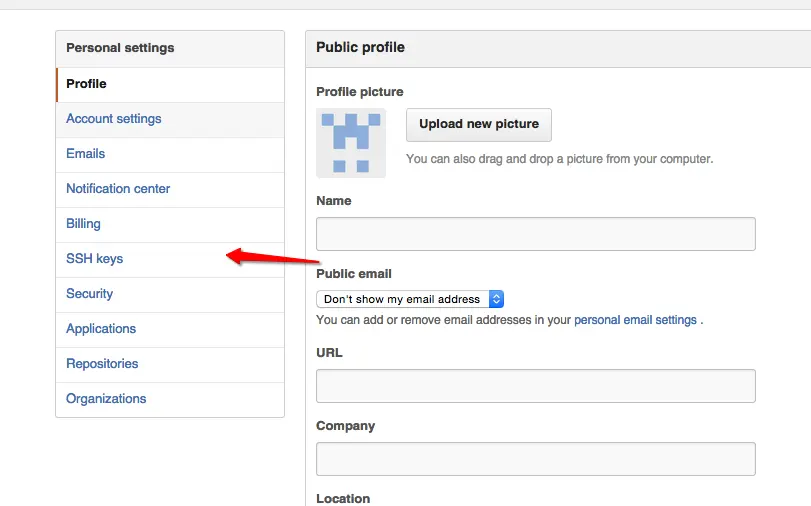
Task: Show the Applications settings
Action: click(170, 329)
